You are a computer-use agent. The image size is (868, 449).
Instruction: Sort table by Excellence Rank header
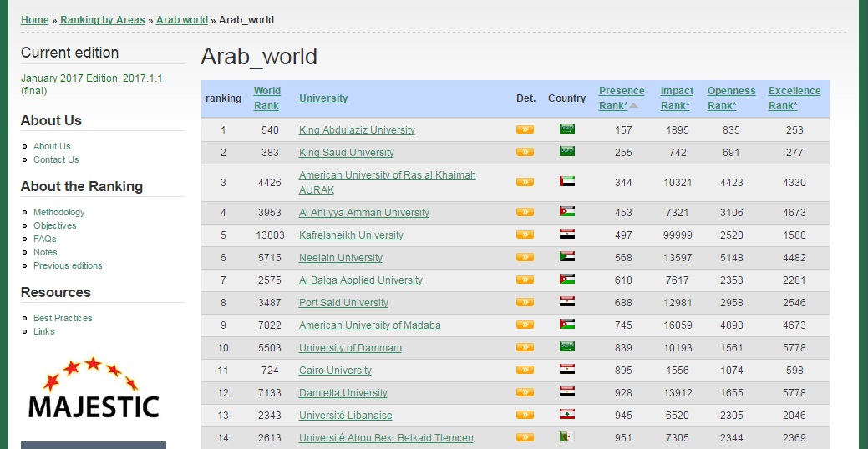click(x=794, y=98)
